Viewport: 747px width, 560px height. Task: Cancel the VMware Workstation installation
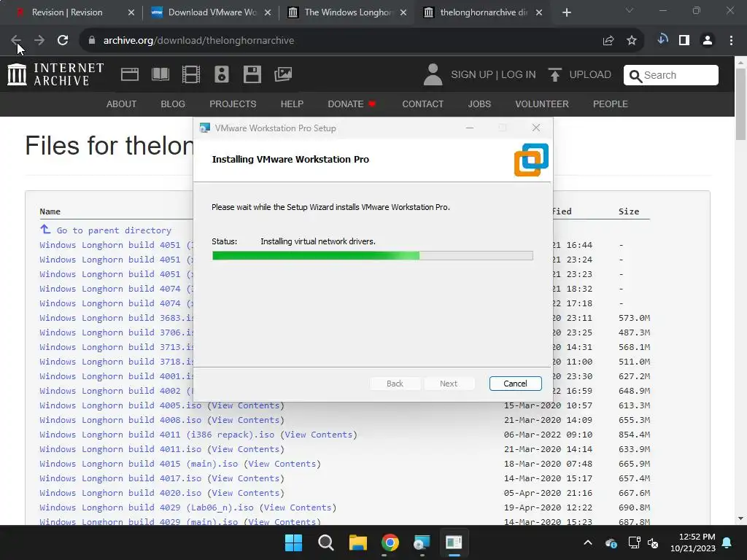coord(515,384)
